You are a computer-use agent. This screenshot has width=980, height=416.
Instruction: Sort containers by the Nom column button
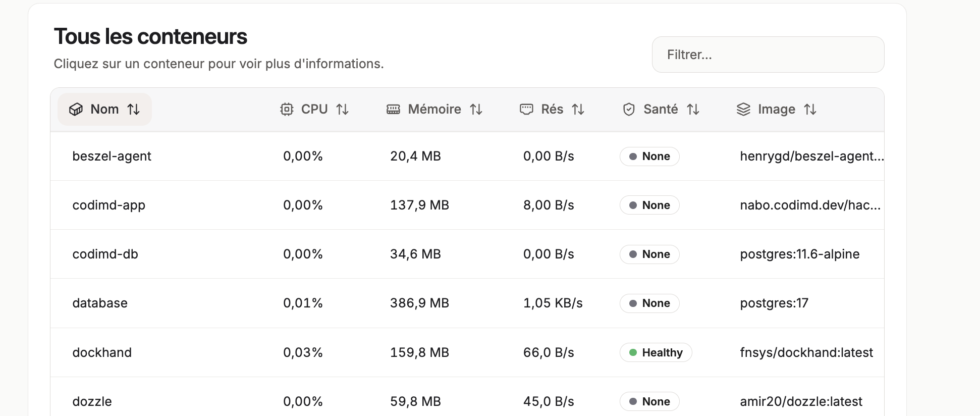point(104,109)
